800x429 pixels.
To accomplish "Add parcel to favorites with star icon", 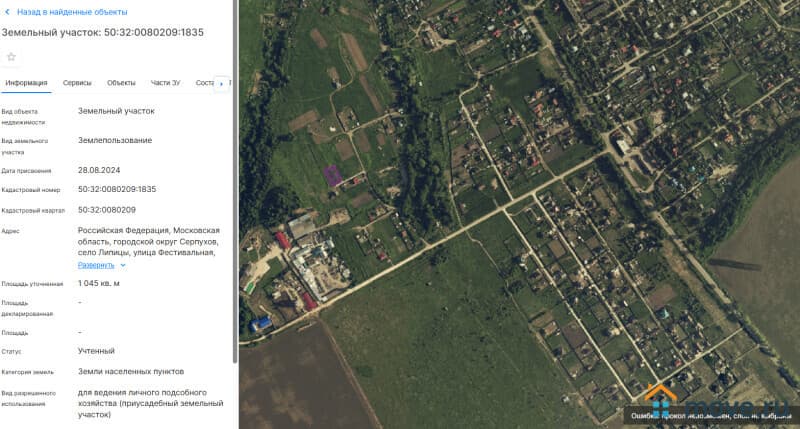I will (11, 57).
